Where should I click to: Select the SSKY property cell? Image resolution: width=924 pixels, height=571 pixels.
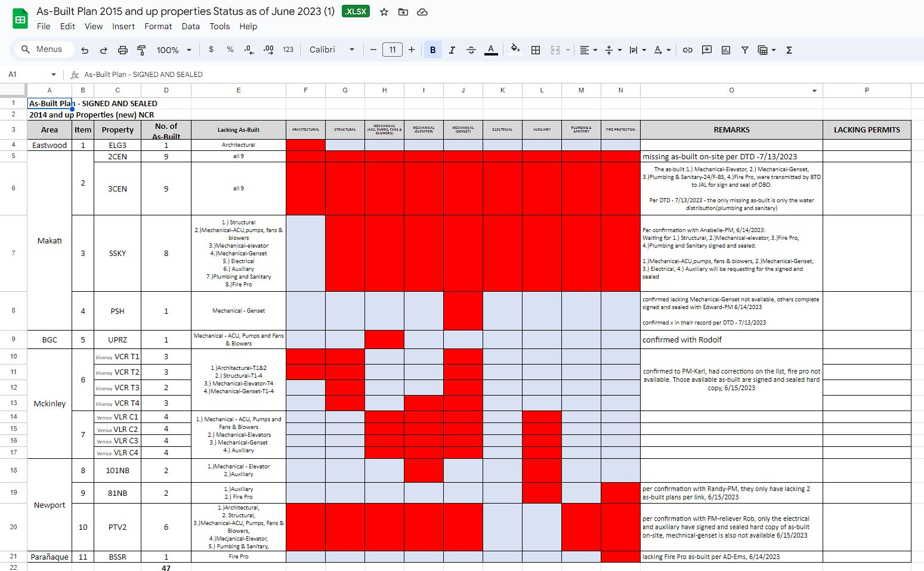(118, 253)
